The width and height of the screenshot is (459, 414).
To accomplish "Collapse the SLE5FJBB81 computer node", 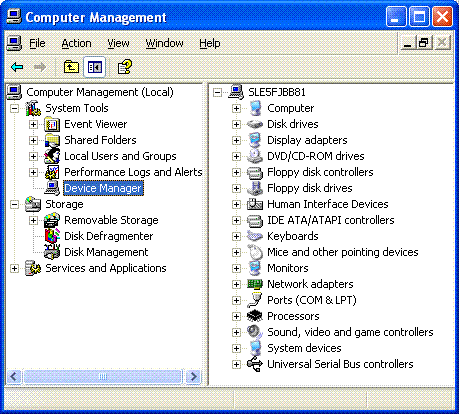I will click(217, 92).
